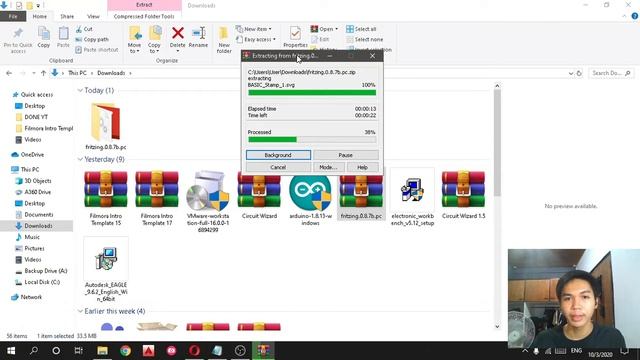Switch to the View ribbon tab
This screenshot has height=360, width=640.
(93, 16)
